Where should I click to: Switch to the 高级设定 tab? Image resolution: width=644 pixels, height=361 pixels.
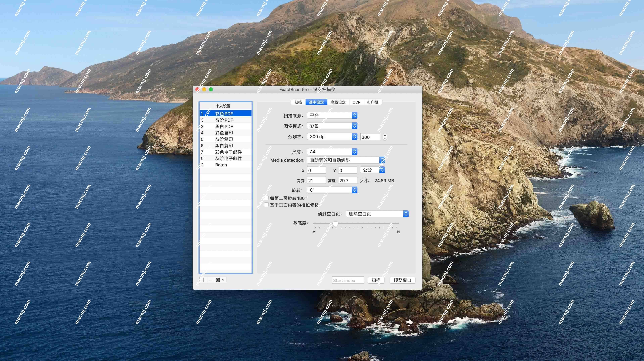(x=338, y=102)
